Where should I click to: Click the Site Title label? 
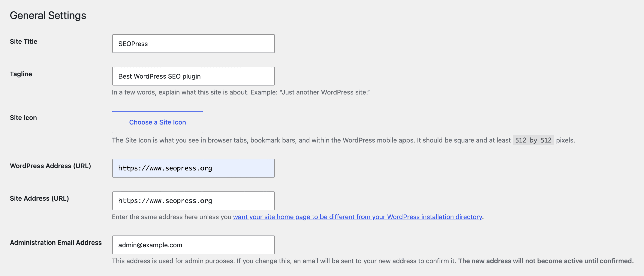click(24, 41)
